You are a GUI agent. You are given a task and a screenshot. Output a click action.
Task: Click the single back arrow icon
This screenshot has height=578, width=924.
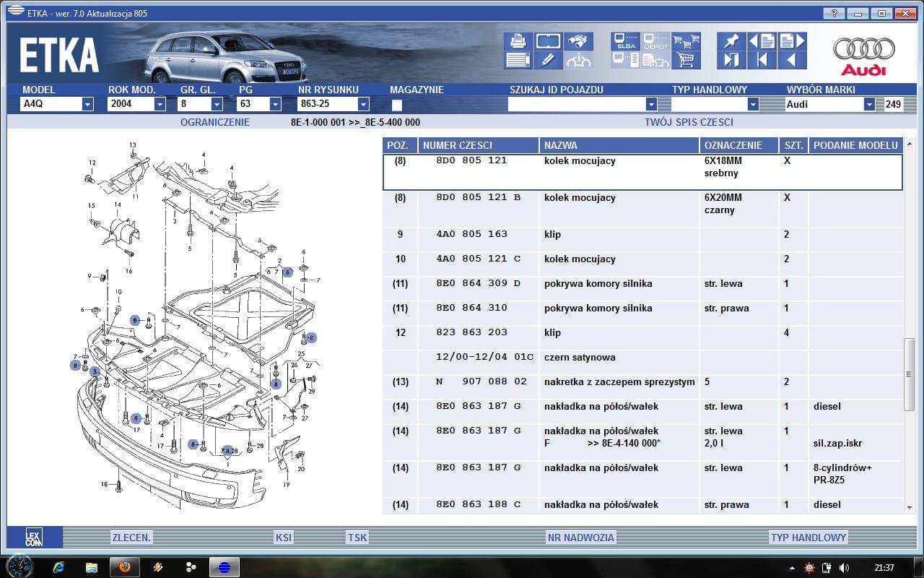click(792, 60)
